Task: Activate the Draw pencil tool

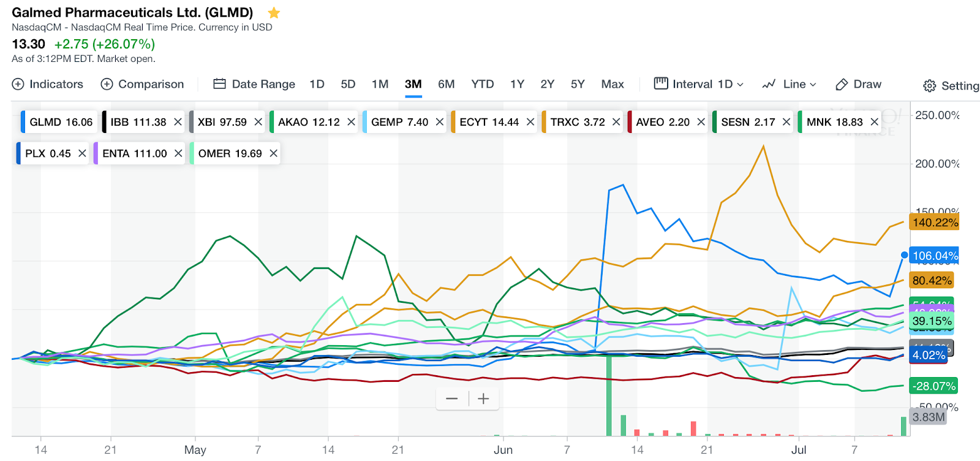Action: click(x=859, y=84)
